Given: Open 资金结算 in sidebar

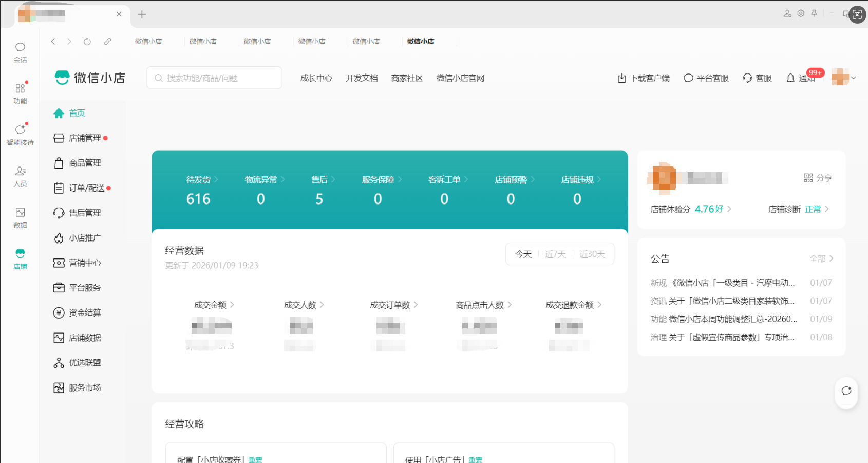Looking at the screenshot, I should click(77, 313).
